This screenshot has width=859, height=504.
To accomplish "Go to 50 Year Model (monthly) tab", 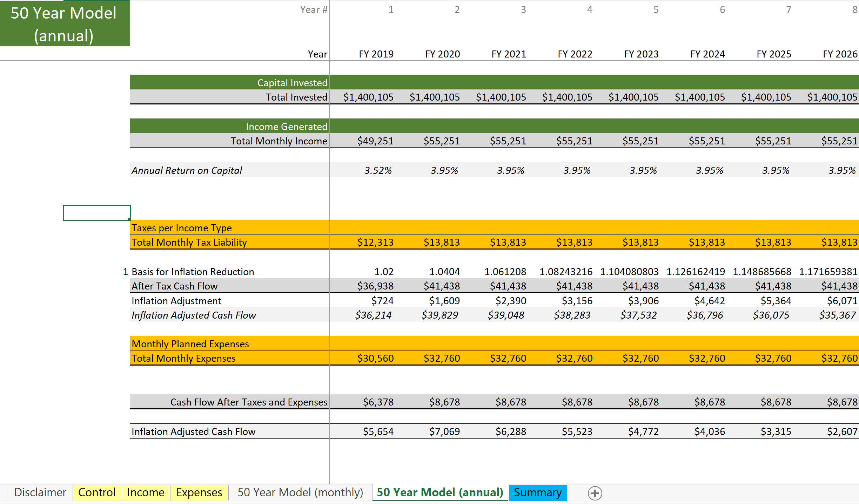I will tap(300, 492).
